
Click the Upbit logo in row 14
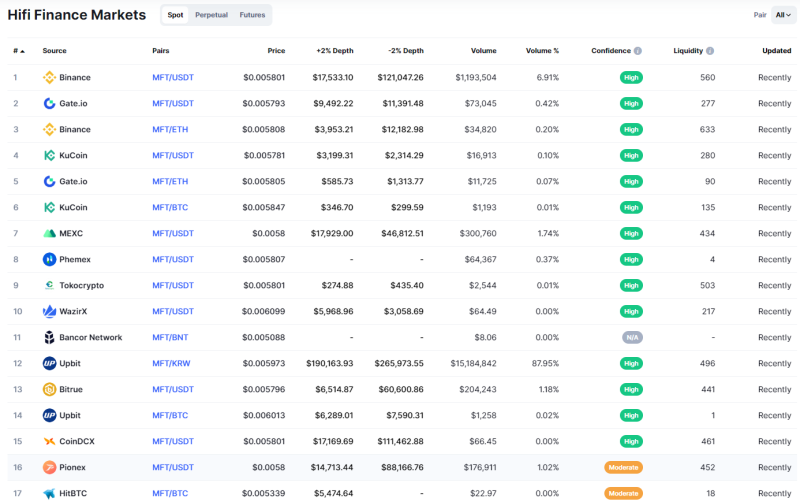coord(49,415)
